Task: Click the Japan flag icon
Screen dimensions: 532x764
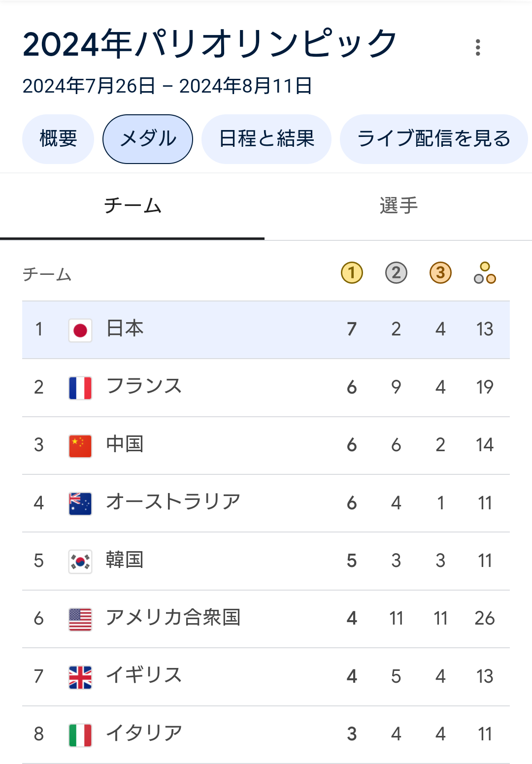Action: (x=80, y=330)
